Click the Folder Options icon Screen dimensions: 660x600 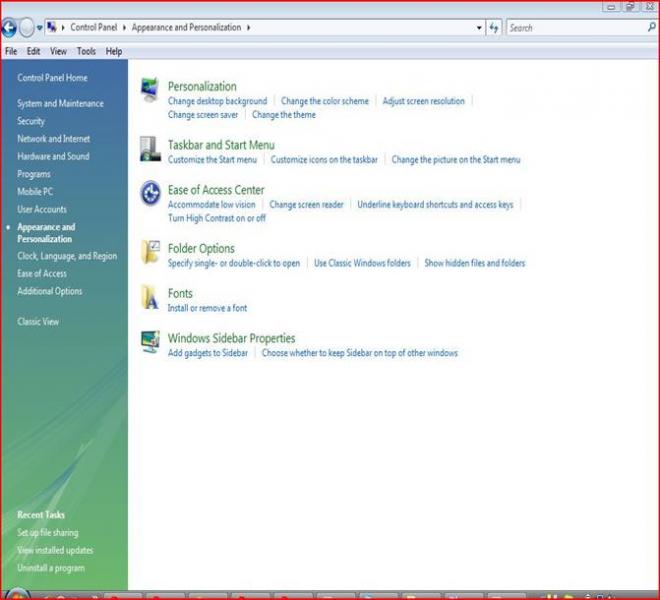click(x=150, y=252)
